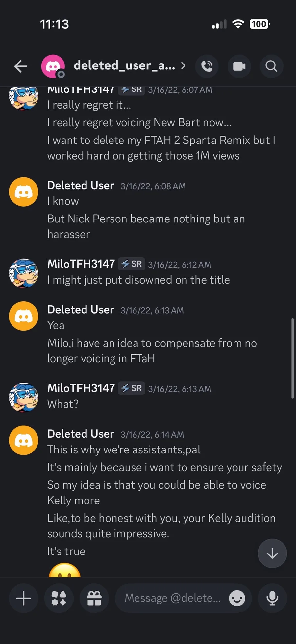The width and height of the screenshot is (296, 644).
Task: Record a voice message with microphone
Action: coord(272,598)
